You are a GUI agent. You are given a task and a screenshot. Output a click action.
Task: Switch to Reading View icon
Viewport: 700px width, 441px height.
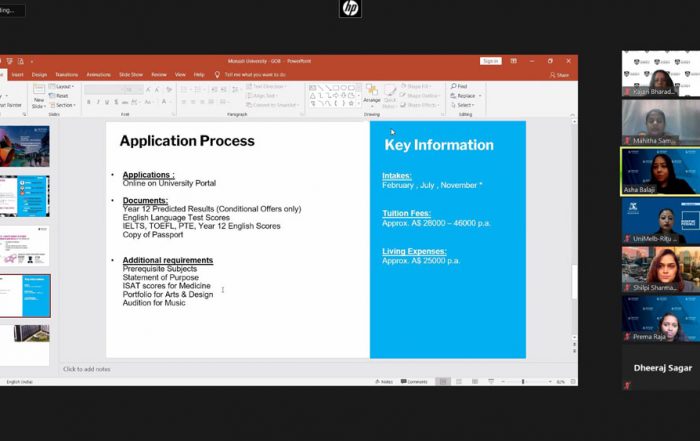click(475, 382)
